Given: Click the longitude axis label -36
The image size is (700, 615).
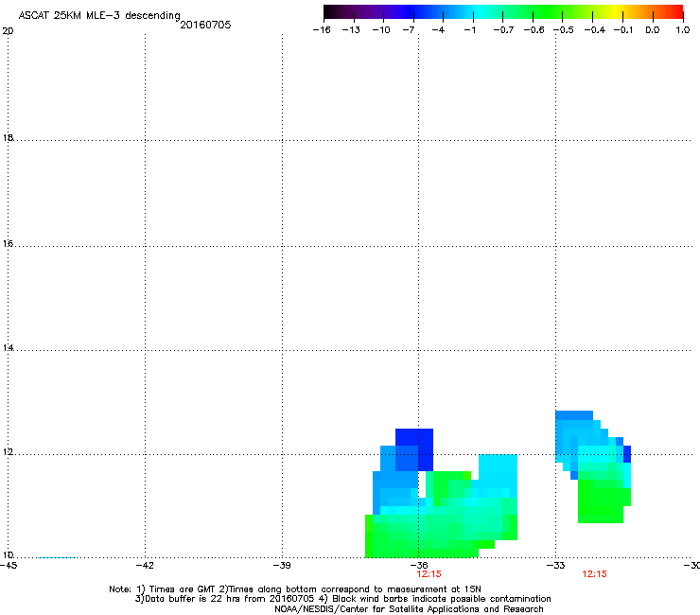Looking at the screenshot, I should coord(419,566).
